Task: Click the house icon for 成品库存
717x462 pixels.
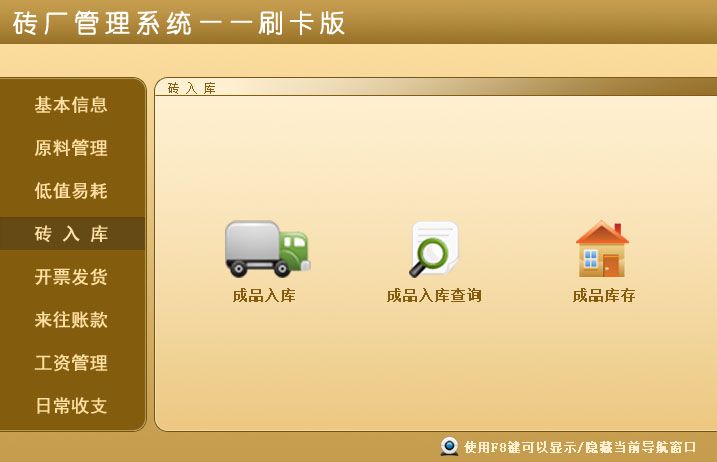Action: click(x=602, y=249)
